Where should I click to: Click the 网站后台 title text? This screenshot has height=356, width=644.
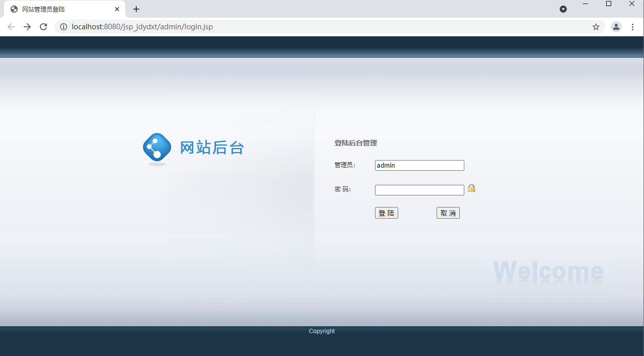click(x=212, y=147)
